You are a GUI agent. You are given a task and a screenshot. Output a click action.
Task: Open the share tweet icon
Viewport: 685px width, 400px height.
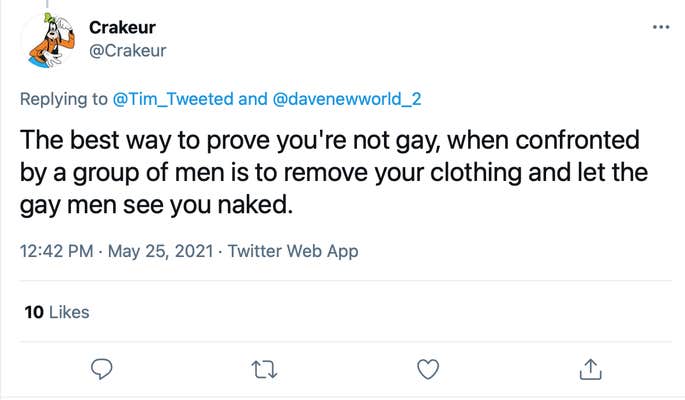590,369
